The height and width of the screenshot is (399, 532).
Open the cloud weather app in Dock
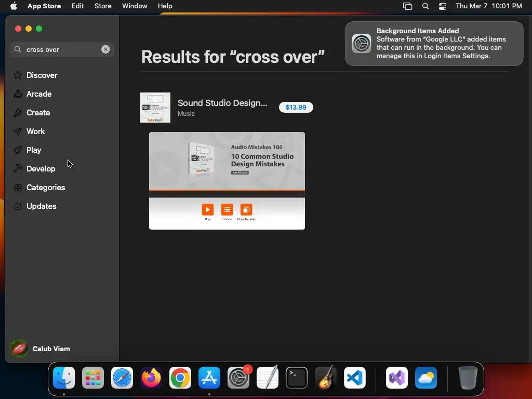(x=426, y=378)
